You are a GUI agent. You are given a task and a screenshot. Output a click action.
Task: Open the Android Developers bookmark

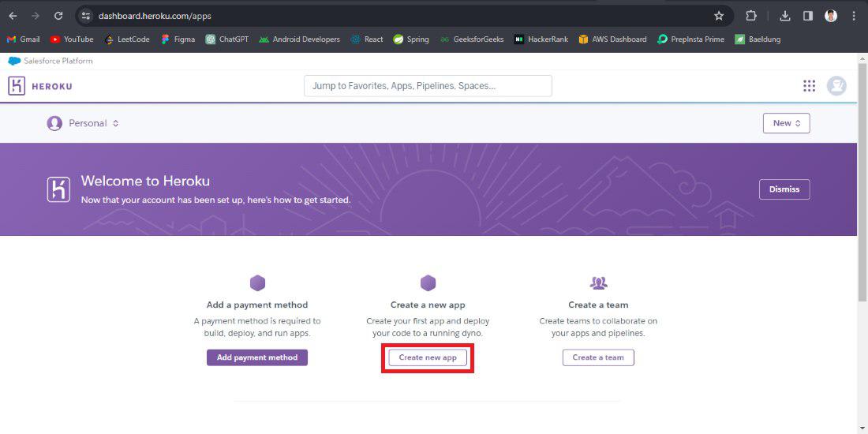pyautogui.click(x=300, y=39)
